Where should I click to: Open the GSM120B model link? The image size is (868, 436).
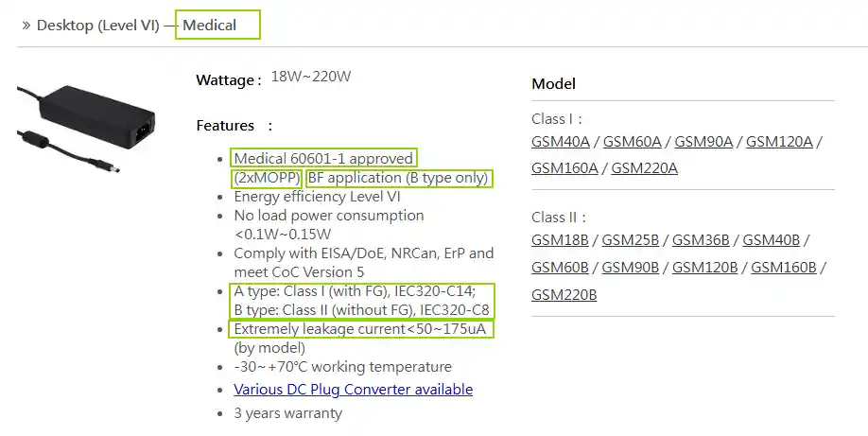pos(705,268)
